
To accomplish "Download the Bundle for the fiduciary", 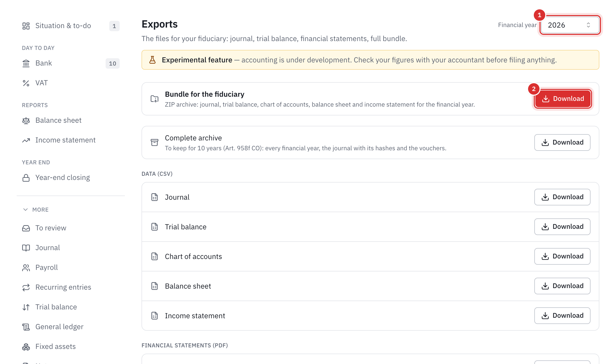I will coord(563,99).
